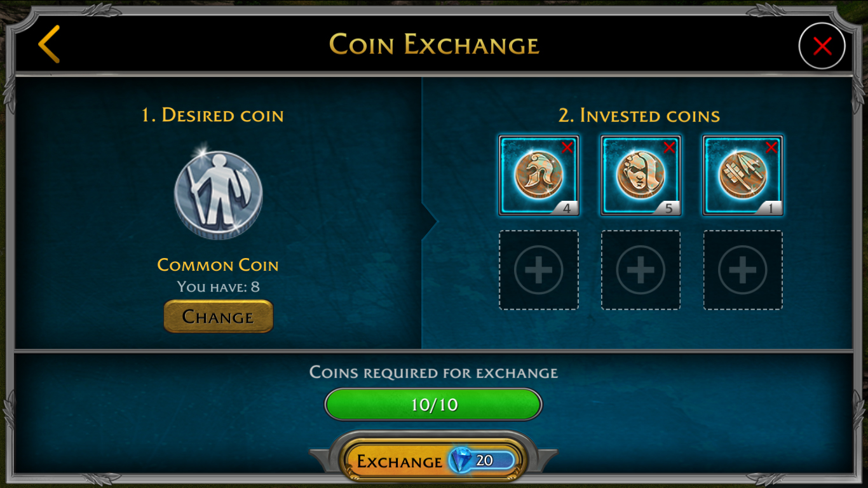The height and width of the screenshot is (488, 868).
Task: Select the face bronze coin slot
Action: click(x=641, y=175)
